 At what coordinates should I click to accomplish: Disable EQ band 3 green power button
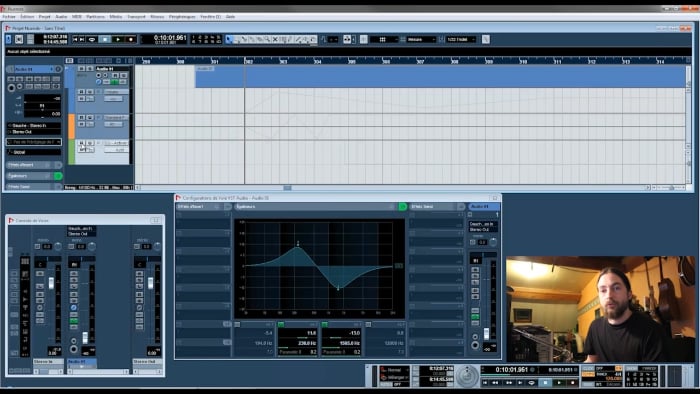(x=325, y=324)
